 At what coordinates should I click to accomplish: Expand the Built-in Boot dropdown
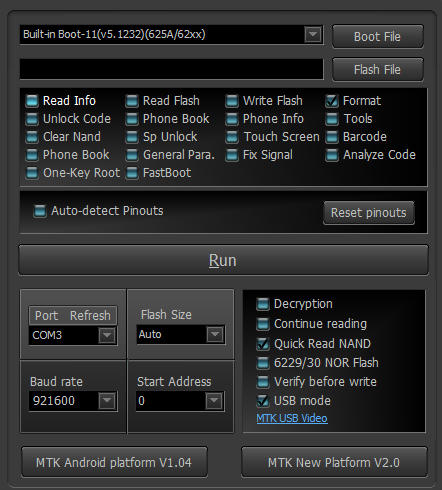(313, 34)
